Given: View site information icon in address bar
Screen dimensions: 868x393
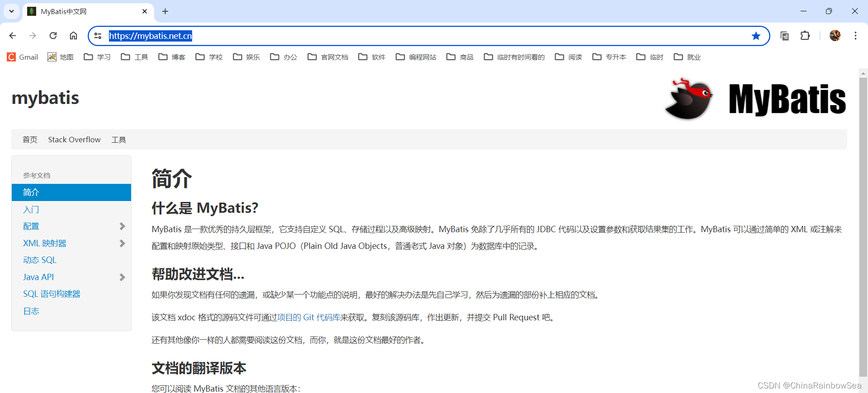Looking at the screenshot, I should click(x=98, y=36).
